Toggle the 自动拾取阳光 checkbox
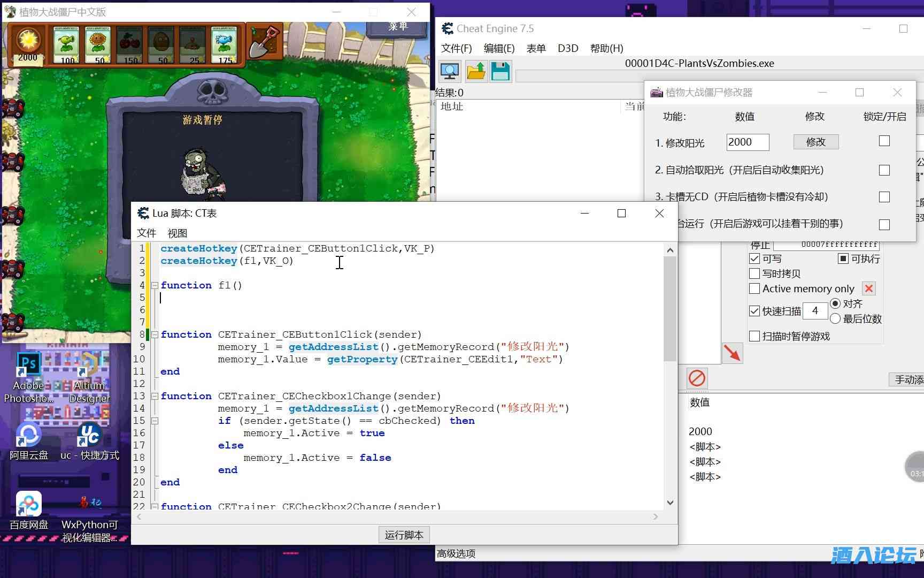This screenshot has height=578, width=924. [884, 170]
